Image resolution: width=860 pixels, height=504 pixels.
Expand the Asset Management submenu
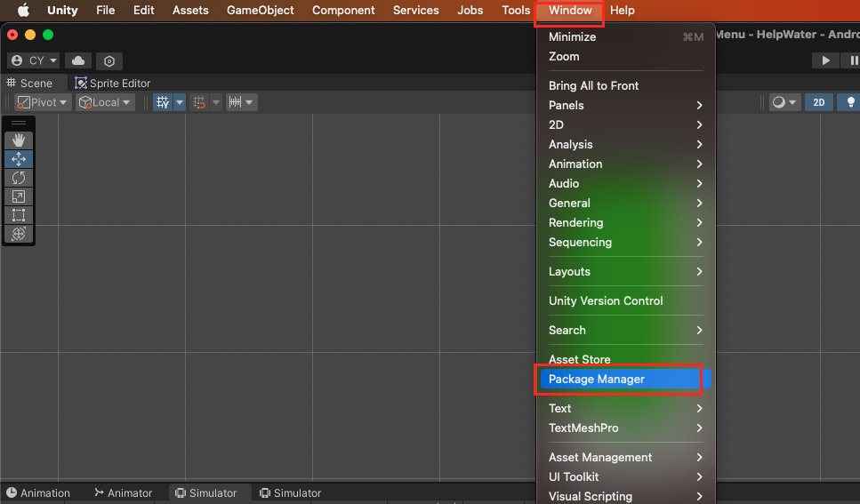pos(626,458)
